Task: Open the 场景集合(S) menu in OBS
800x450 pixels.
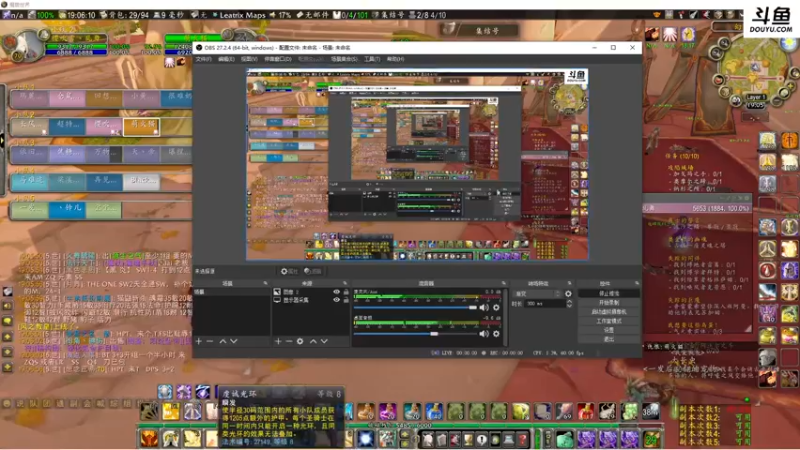Action: (x=344, y=59)
